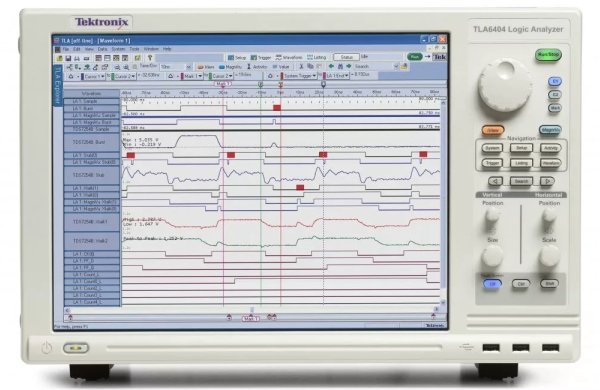Open the File menu
Image resolution: width=600 pixels, height=390 pixels.
(x=66, y=49)
